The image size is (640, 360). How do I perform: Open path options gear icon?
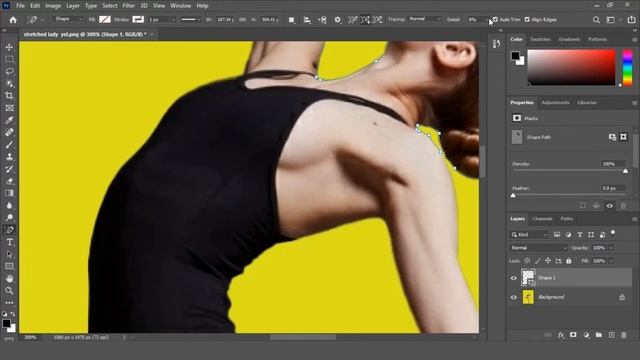pos(337,20)
